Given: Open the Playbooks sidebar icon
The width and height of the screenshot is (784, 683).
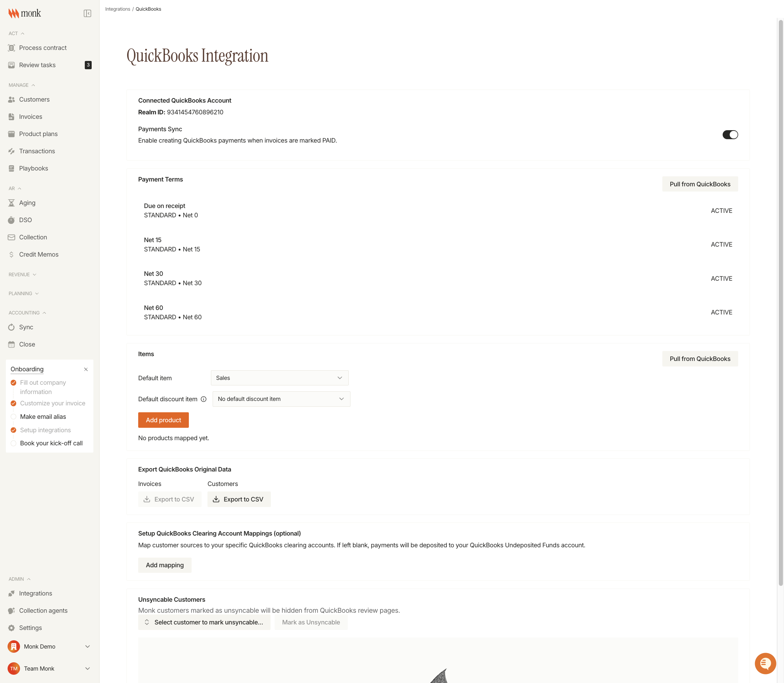Looking at the screenshot, I should [12, 168].
